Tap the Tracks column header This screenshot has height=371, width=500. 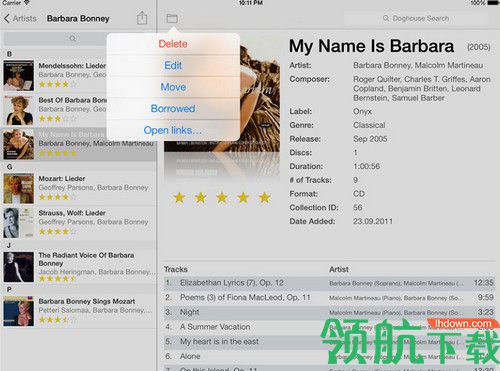coord(176,269)
